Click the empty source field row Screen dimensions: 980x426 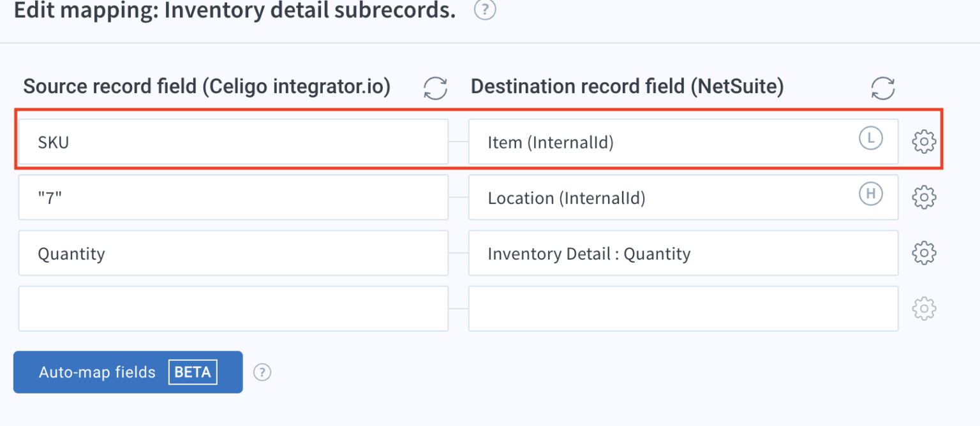191,308
